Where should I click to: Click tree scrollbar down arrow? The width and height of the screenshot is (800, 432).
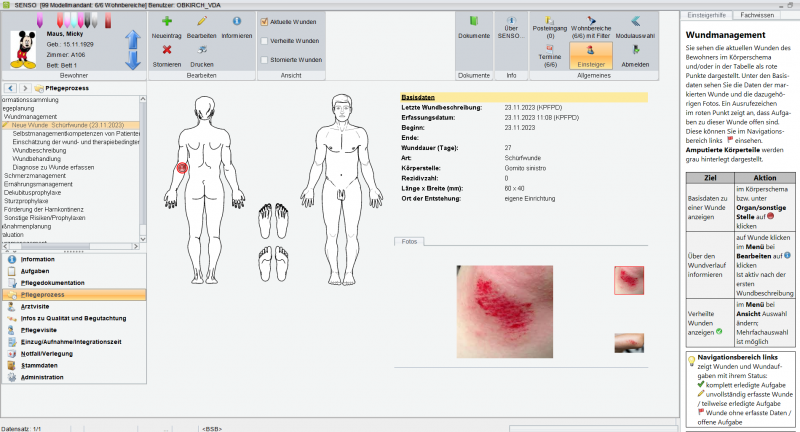(x=143, y=239)
